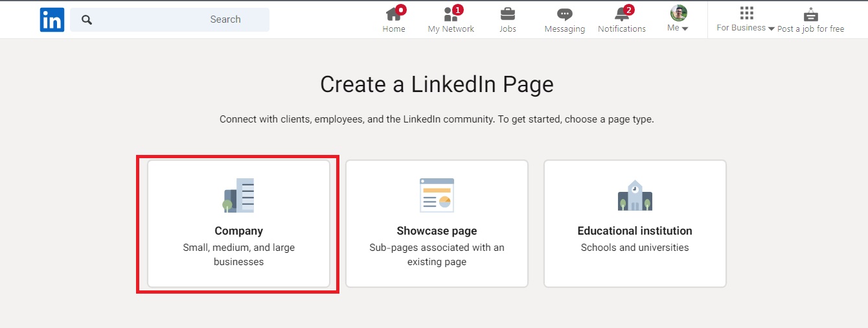868x328 pixels.
Task: Select the Company page type card
Action: click(238, 224)
